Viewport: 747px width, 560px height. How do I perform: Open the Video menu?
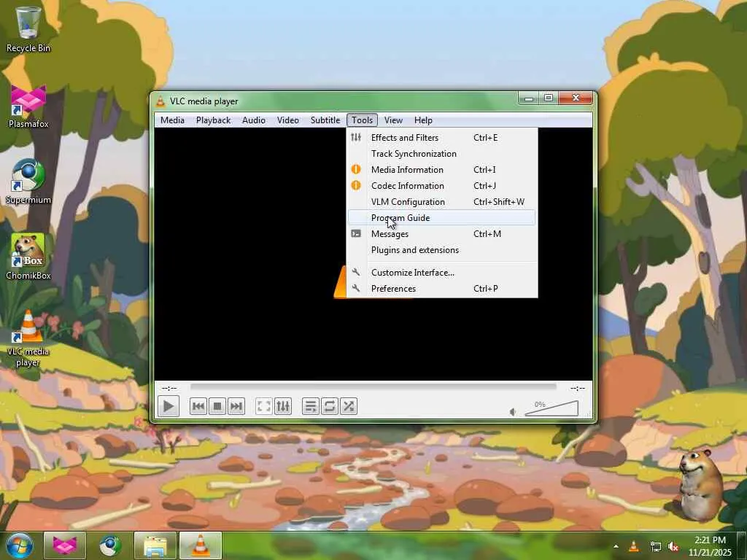click(x=287, y=120)
